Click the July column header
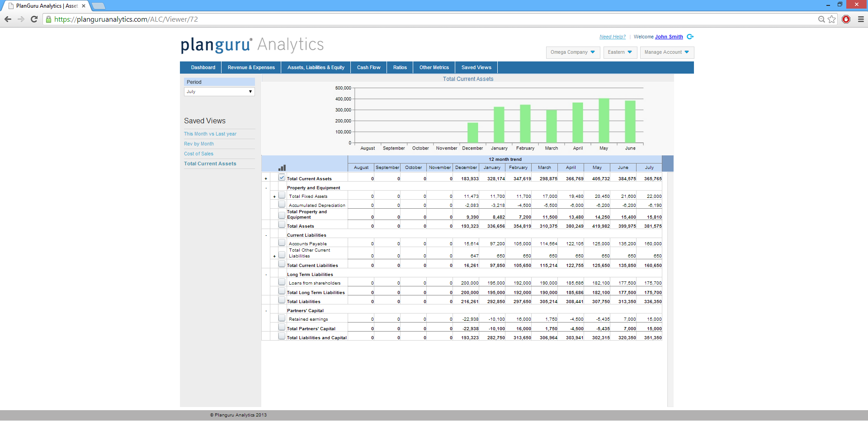The height and width of the screenshot is (421, 868). (649, 168)
